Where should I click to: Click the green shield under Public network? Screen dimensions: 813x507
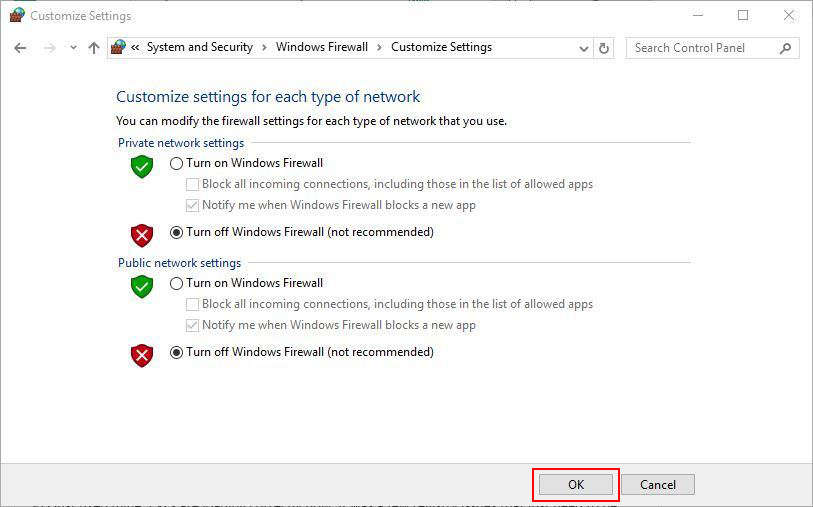[142, 287]
